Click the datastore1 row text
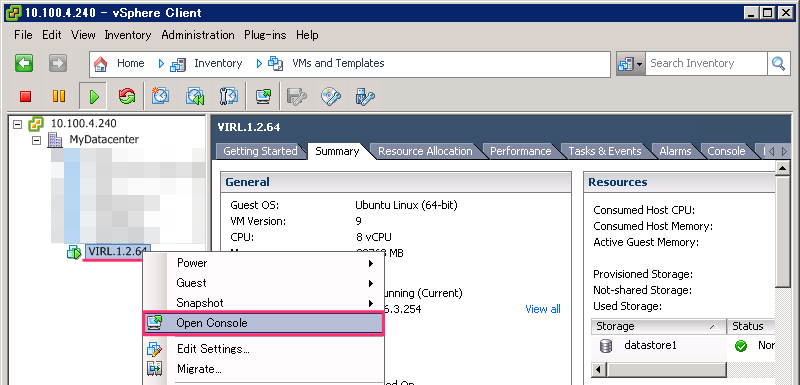Viewport: 800px width, 385px height. tap(650, 346)
